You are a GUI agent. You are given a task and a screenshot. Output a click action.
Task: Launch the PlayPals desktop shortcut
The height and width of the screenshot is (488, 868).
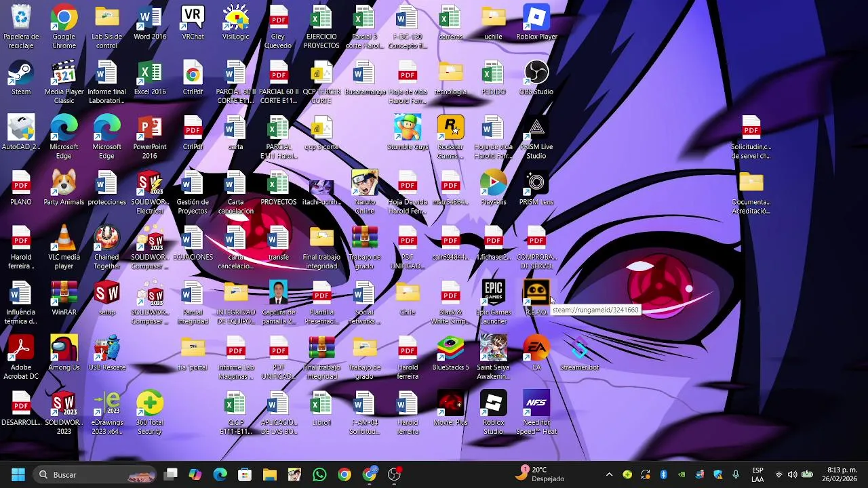pyautogui.click(x=493, y=188)
